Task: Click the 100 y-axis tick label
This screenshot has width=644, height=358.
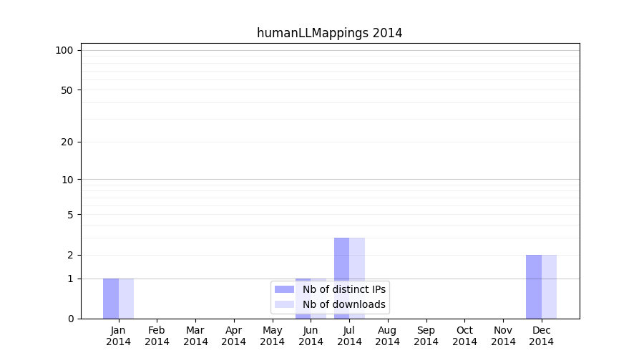Action: [x=64, y=50]
